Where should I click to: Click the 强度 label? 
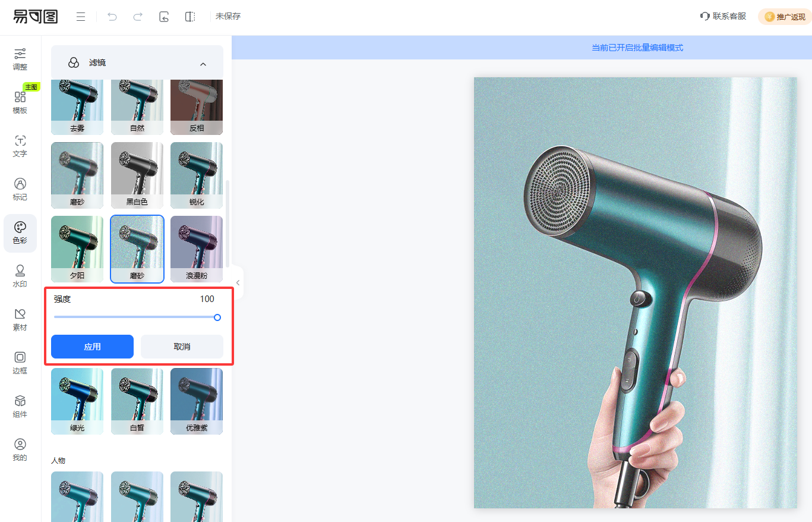(x=62, y=299)
